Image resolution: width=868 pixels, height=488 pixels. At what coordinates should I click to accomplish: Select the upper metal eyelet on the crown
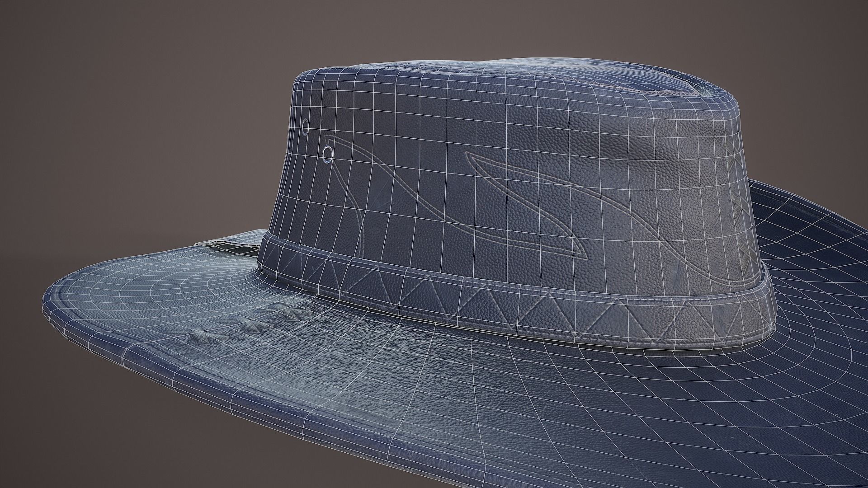tap(306, 127)
